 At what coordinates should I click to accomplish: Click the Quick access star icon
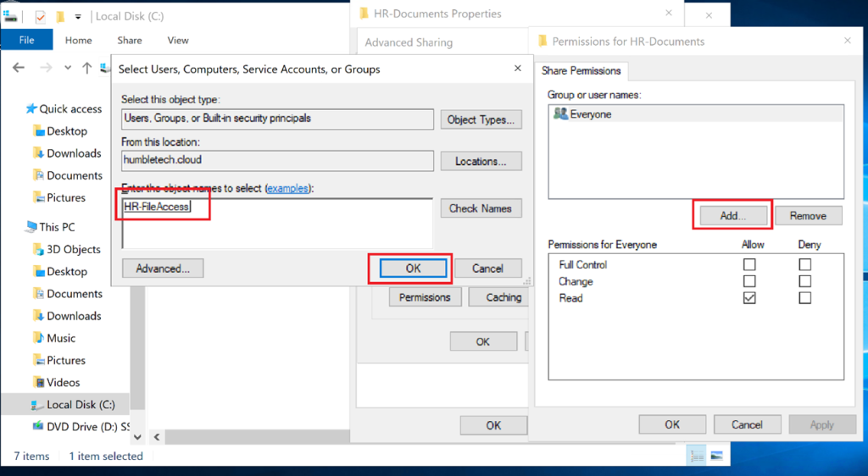pos(31,108)
